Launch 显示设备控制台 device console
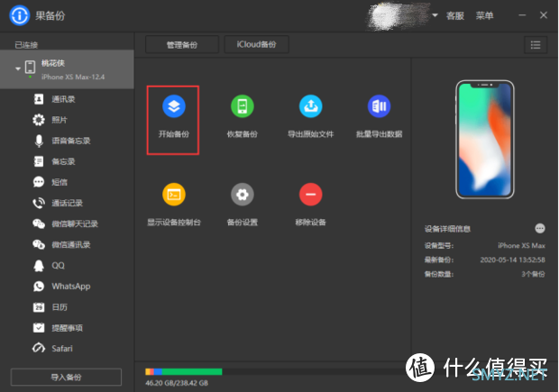The image size is (559, 392). point(174,195)
